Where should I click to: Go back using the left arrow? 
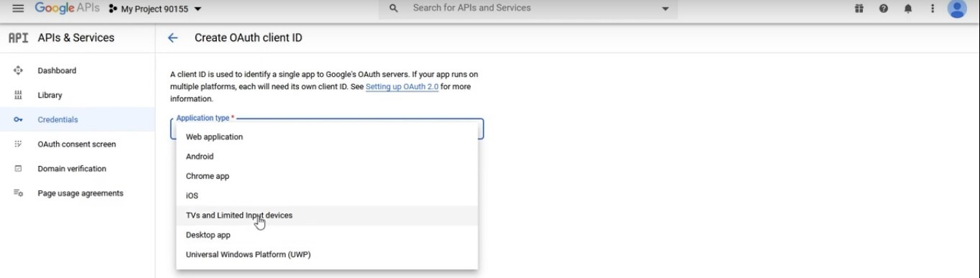(x=172, y=37)
